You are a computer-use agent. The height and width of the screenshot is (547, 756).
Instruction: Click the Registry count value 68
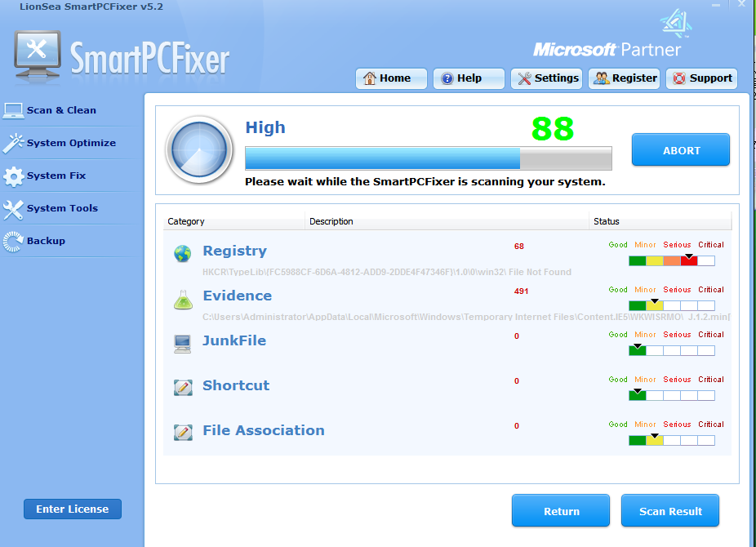click(518, 247)
